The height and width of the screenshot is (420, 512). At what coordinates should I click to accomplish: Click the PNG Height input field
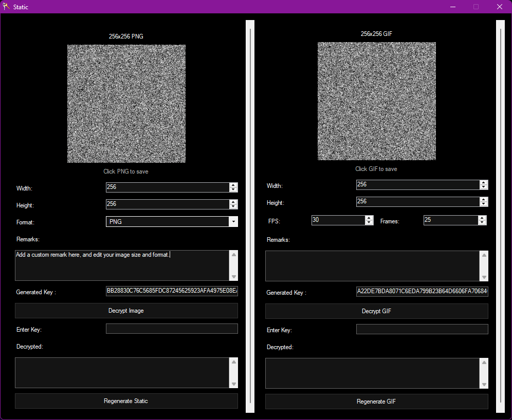(168, 204)
